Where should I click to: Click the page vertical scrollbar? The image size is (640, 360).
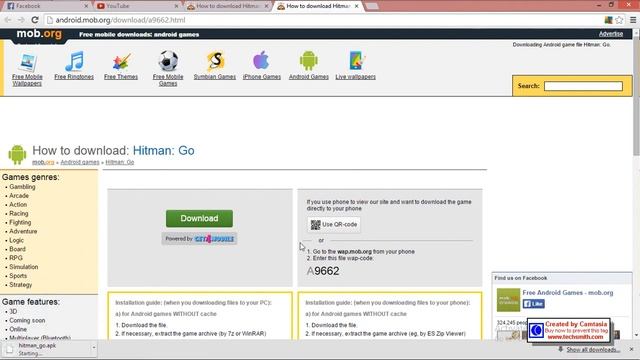coord(636,95)
